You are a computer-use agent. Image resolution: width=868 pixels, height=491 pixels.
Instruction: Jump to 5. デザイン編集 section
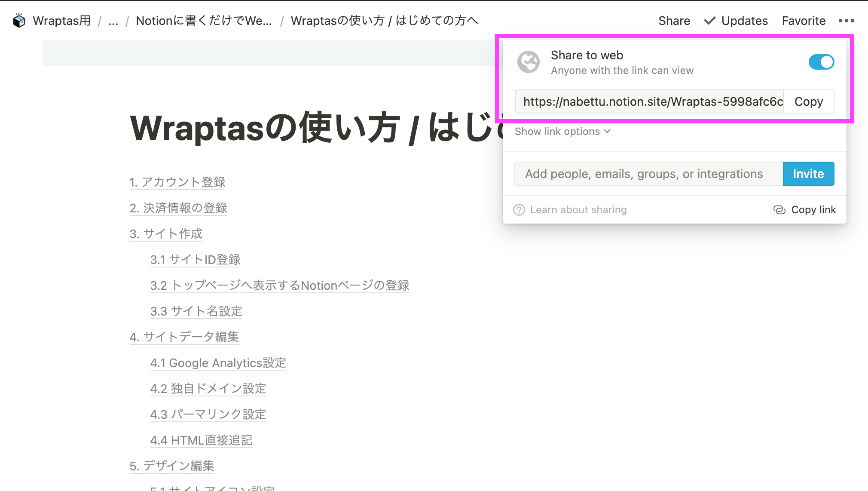[x=172, y=466]
